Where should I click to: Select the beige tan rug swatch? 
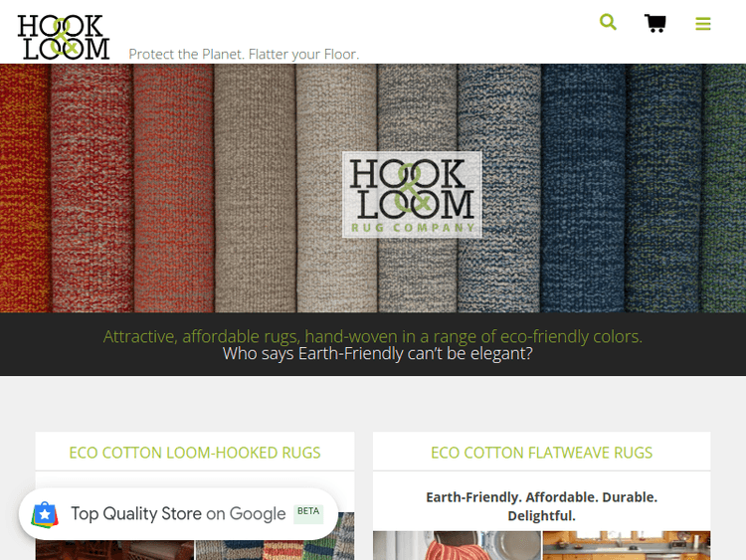coord(255,188)
